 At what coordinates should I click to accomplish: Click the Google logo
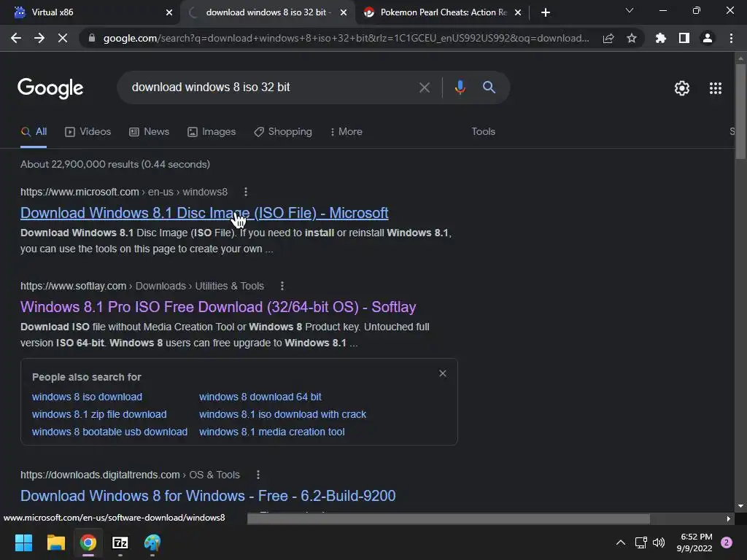click(50, 88)
